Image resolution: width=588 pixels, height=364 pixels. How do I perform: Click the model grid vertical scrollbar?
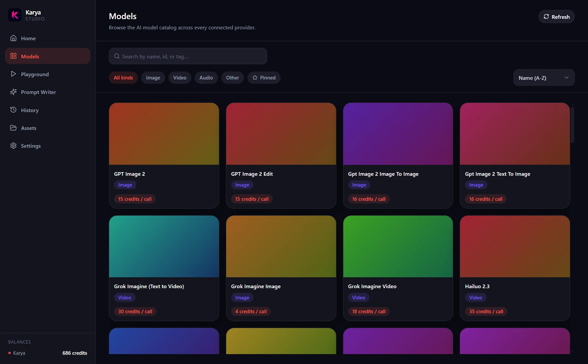[x=573, y=125]
